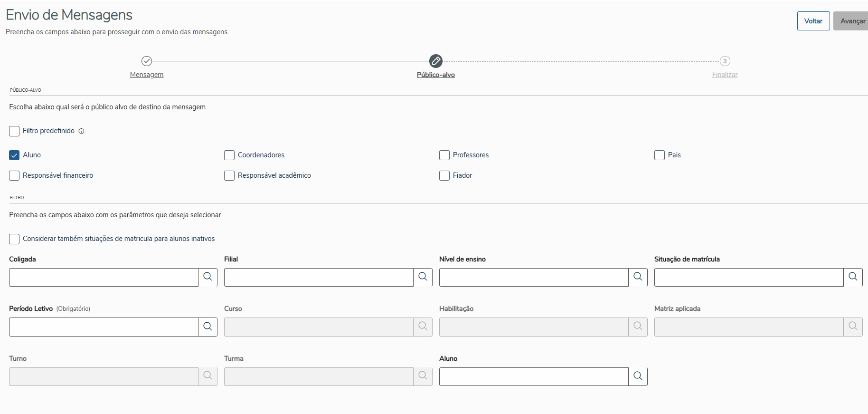Check the Coordenadores option
868x414 pixels.
pos(229,155)
